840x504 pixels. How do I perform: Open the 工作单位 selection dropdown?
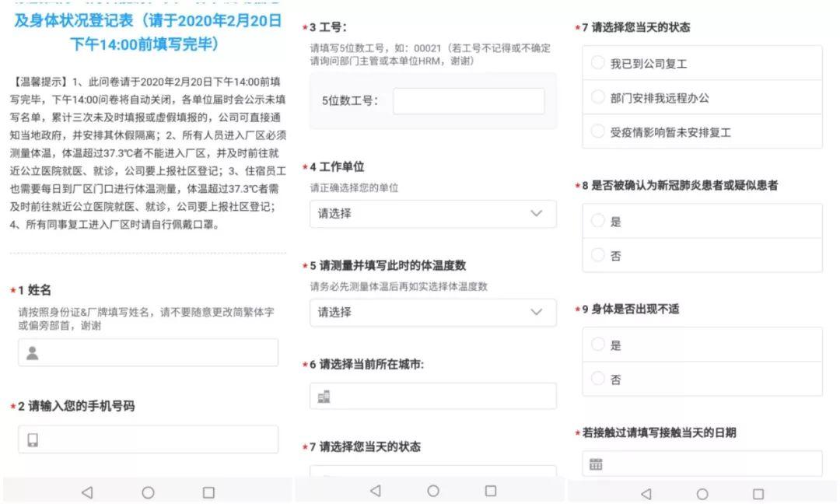[x=432, y=214]
